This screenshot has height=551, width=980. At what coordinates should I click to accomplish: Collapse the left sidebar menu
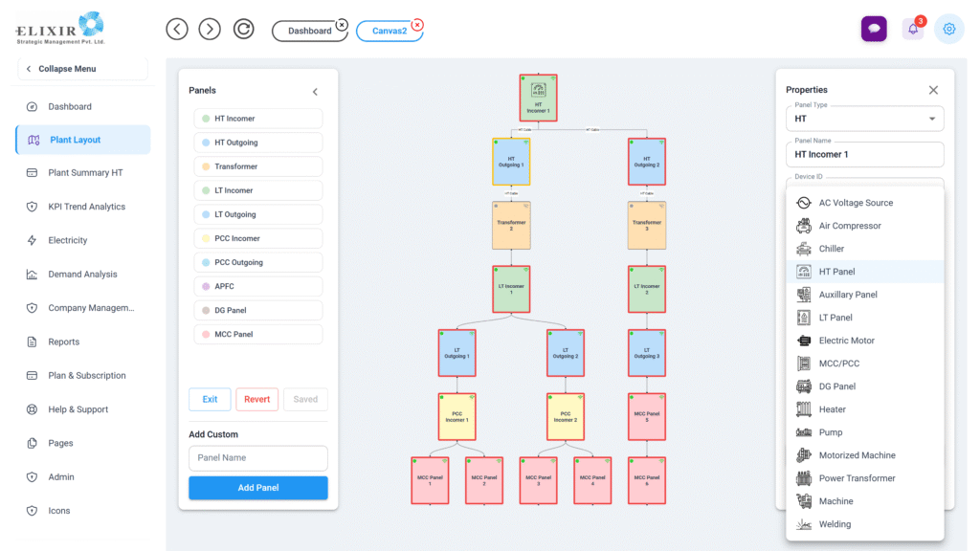[x=81, y=69]
